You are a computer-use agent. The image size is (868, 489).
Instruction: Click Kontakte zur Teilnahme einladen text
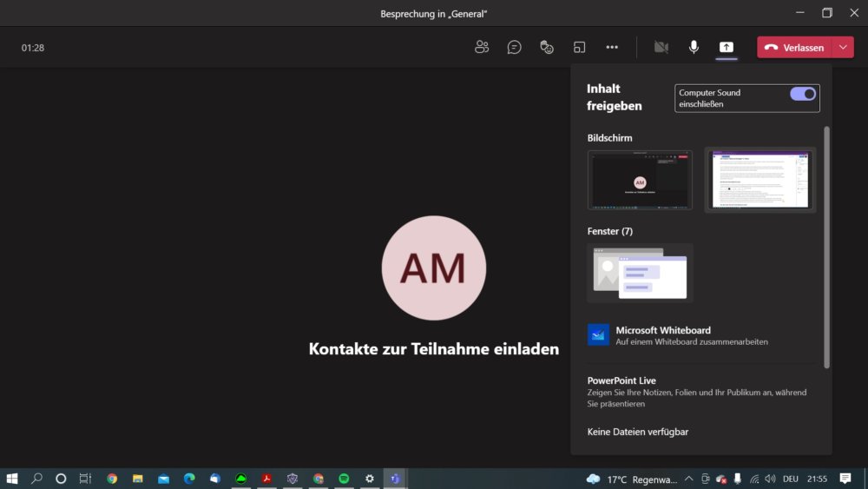click(434, 349)
